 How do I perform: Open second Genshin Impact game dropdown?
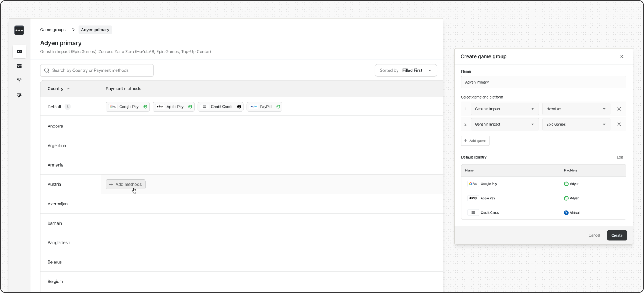coord(505,124)
